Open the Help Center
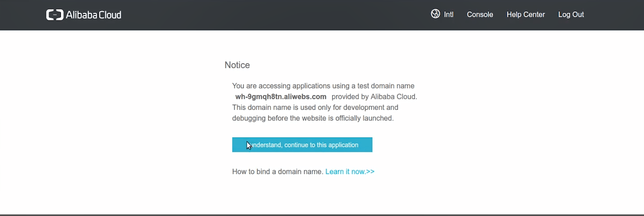 click(526, 15)
